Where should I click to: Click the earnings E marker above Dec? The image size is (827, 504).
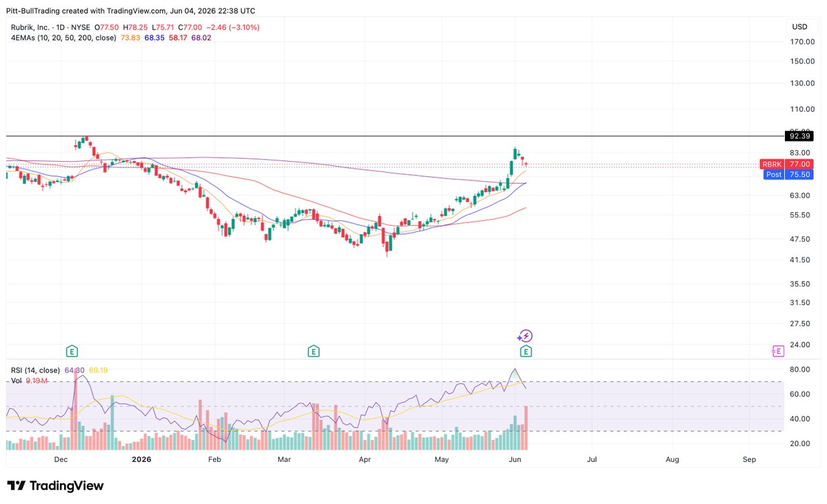(71, 351)
